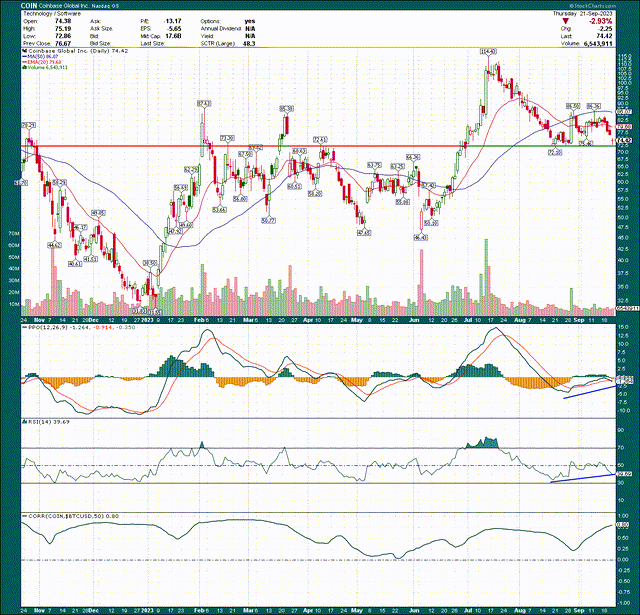Click the 87.43 February high label

pyautogui.click(x=203, y=103)
